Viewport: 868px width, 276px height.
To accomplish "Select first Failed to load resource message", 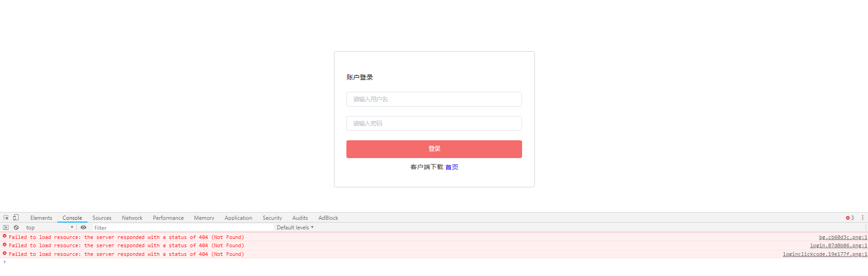I will (x=126, y=237).
